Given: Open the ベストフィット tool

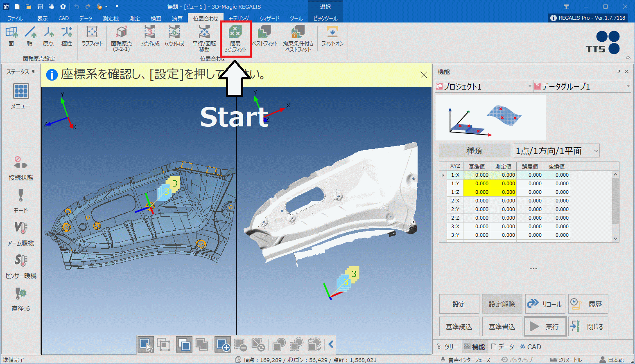Looking at the screenshot, I should coord(264,36).
